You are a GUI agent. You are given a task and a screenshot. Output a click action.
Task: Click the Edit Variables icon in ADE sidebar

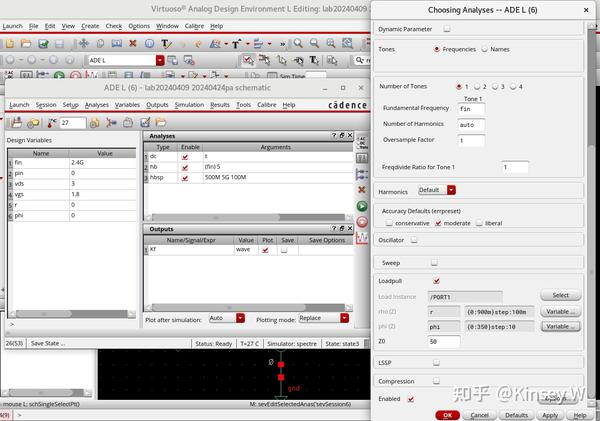coord(362,158)
